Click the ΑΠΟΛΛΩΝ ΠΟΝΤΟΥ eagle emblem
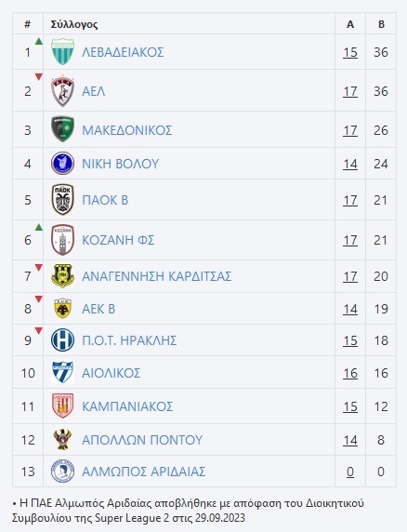The width and height of the screenshot is (407, 532). click(62, 440)
